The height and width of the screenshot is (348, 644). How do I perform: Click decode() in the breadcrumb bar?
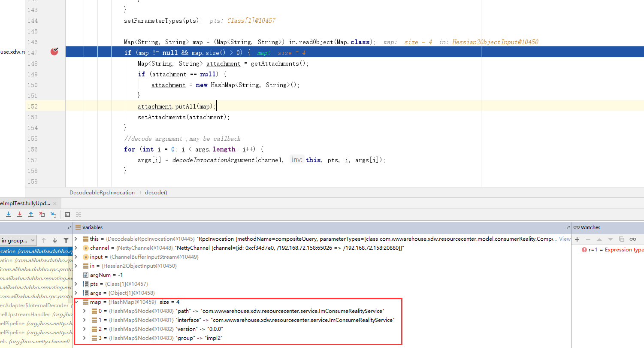coord(156,192)
